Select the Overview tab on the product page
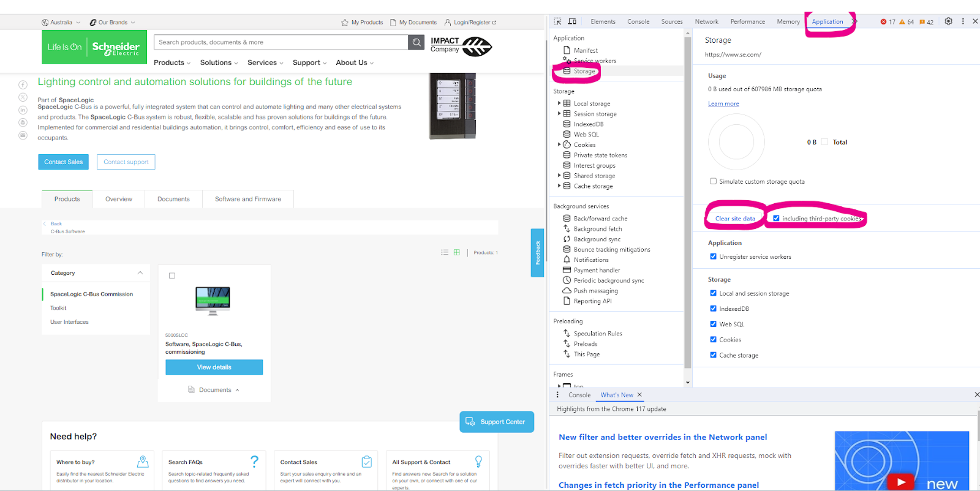This screenshot has height=491, width=980. [119, 199]
